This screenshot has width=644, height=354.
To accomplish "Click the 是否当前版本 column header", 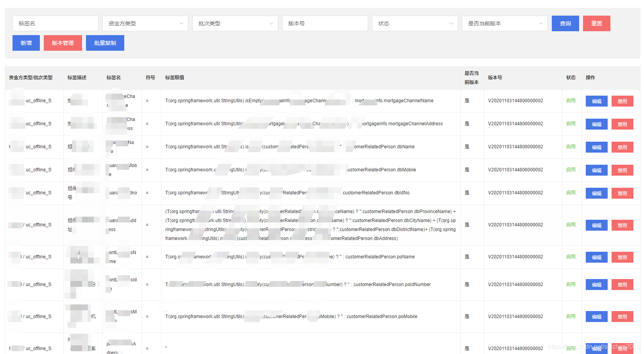I will [472, 78].
